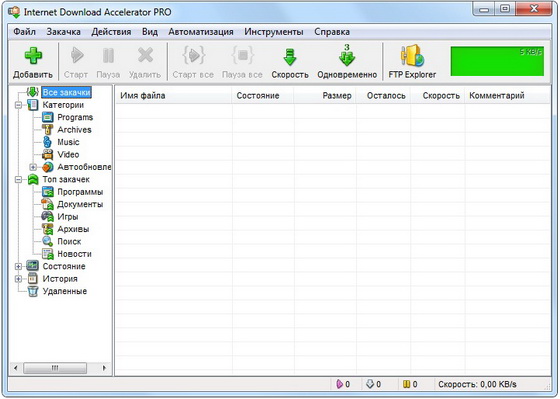Click the Video camera icon
The height and width of the screenshot is (399, 560).
tap(48, 155)
